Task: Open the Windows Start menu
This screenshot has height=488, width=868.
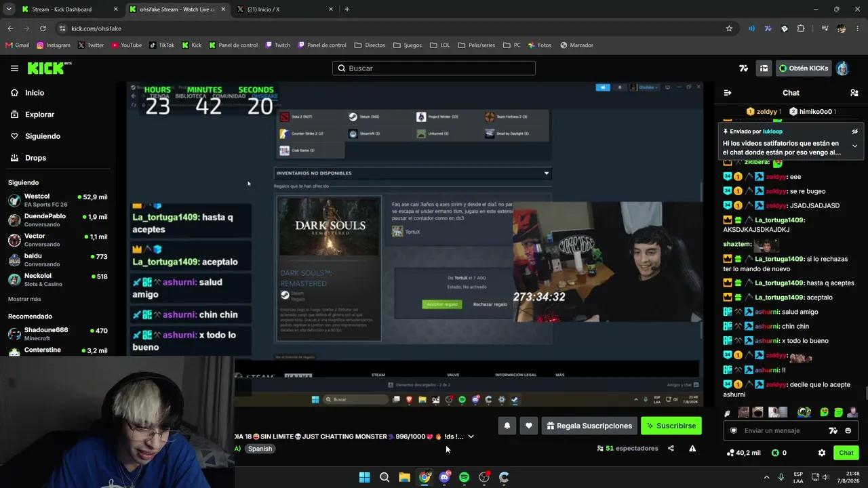Action: [x=364, y=477]
